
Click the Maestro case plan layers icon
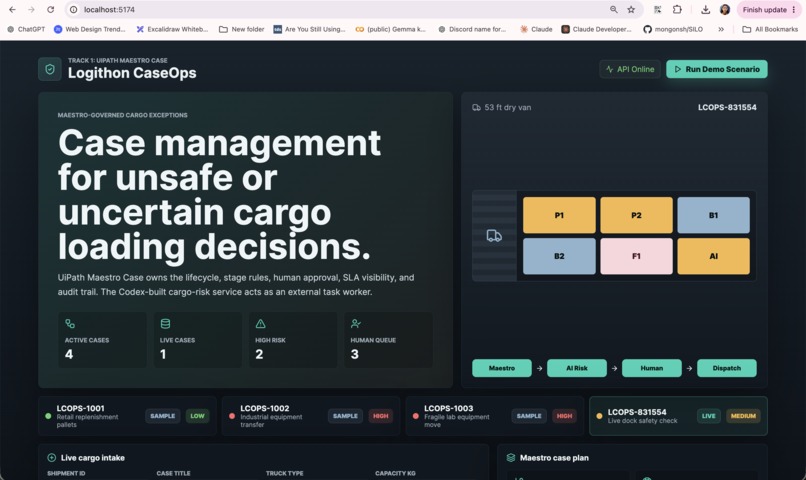click(x=511, y=457)
